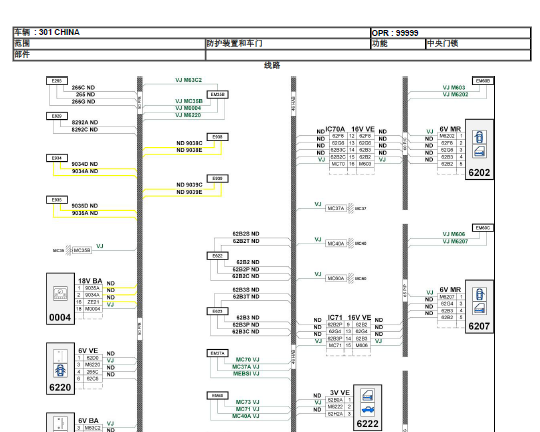Click the wire label VJ M63C2

click(x=189, y=80)
